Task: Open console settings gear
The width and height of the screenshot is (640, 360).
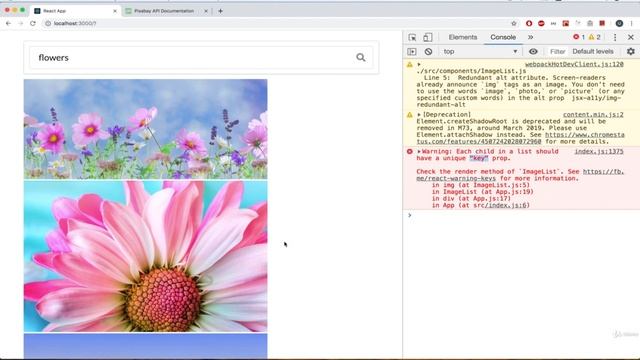Action: point(631,51)
